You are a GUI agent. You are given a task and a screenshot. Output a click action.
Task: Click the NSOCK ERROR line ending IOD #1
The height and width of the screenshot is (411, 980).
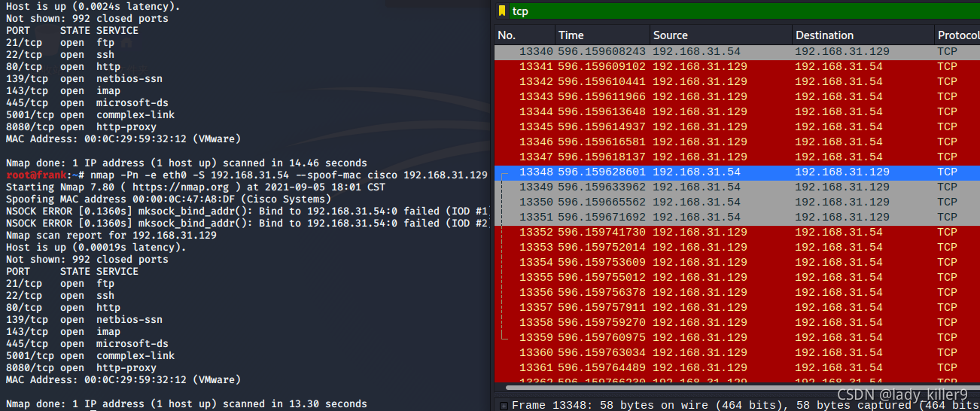pyautogui.click(x=248, y=212)
